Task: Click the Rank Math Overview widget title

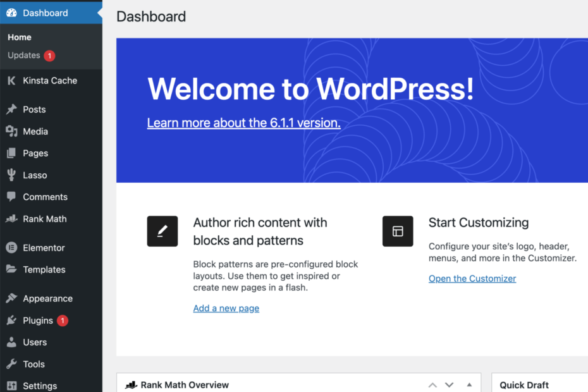Action: pos(185,385)
